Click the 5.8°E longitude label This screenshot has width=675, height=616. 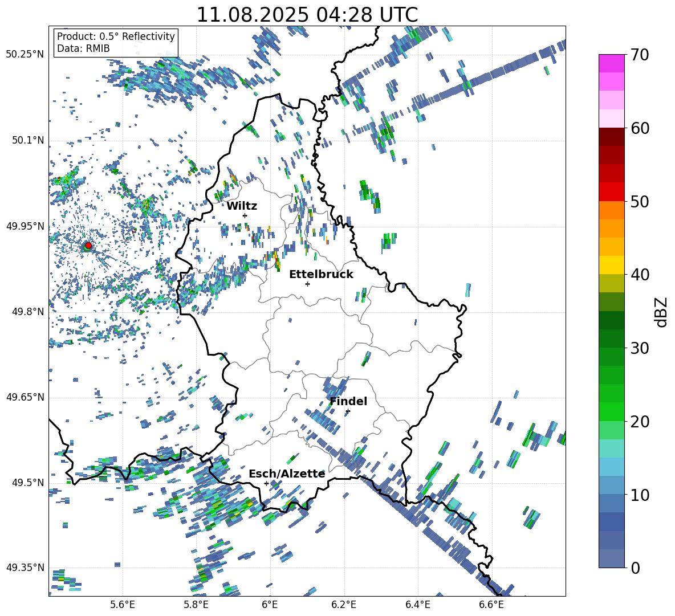(196, 605)
